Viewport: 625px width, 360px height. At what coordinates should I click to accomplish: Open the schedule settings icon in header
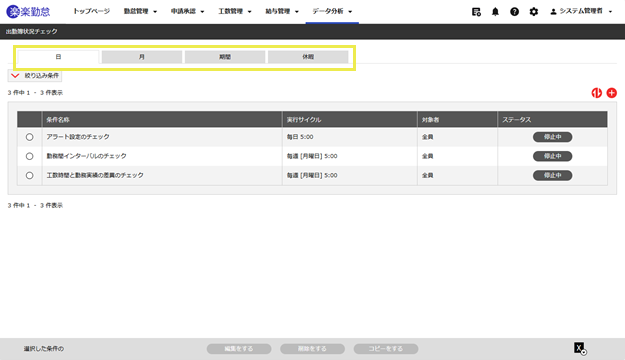pos(476,12)
